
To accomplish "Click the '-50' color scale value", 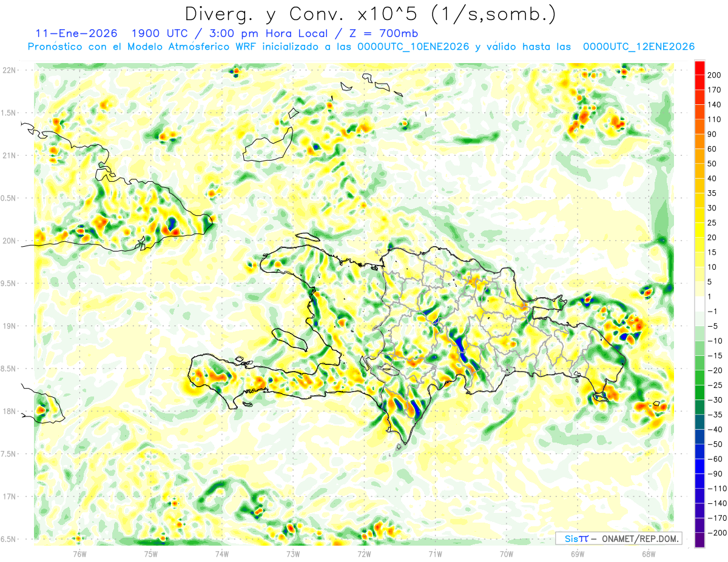I will pyautogui.click(x=716, y=444).
